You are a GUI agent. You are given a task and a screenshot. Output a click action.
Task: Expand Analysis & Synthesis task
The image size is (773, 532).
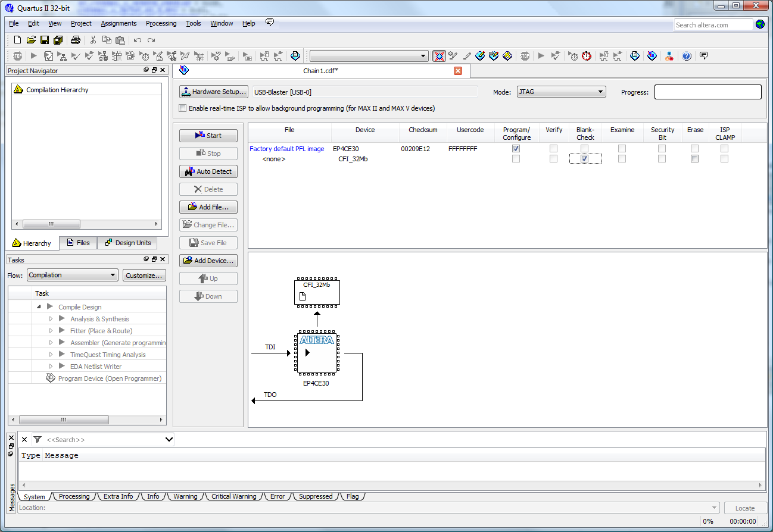(51, 319)
